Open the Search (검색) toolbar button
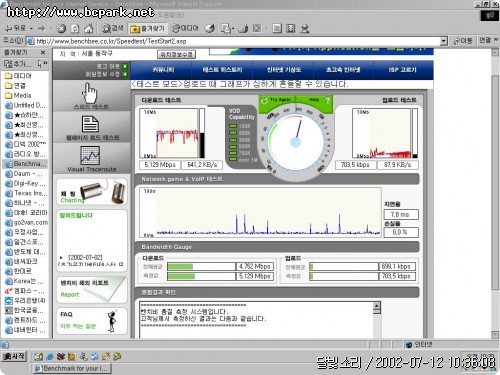This screenshot has height=375, width=500. pyautogui.click(x=112, y=28)
